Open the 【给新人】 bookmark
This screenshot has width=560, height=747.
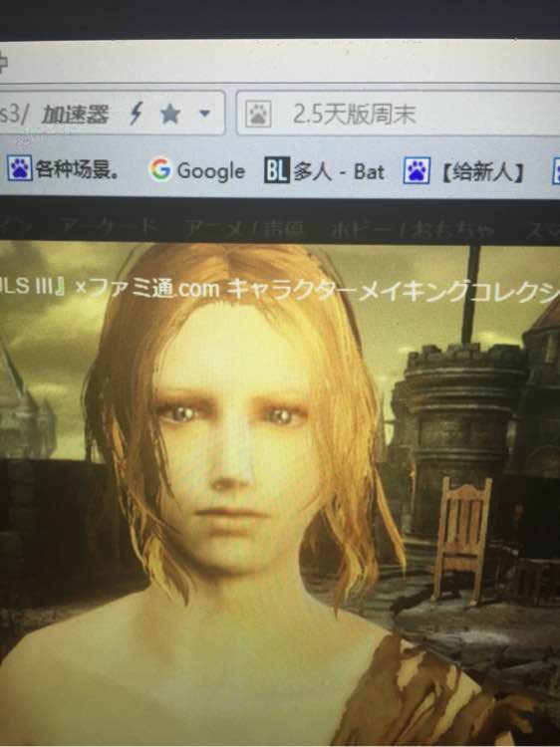463,171
